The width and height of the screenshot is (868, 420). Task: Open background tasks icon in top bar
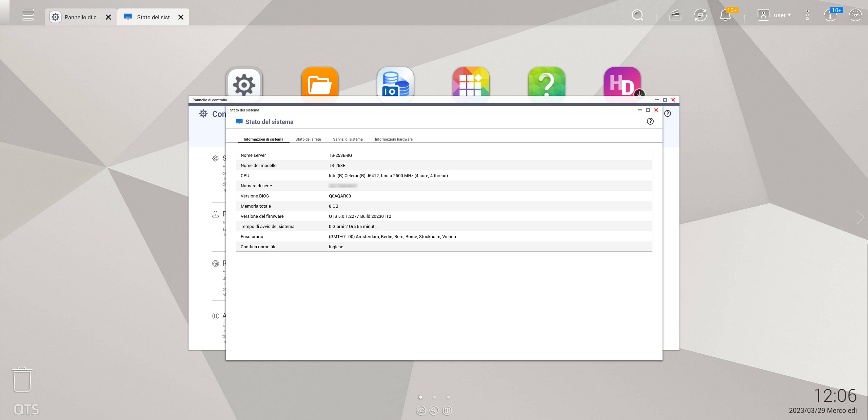pos(675,15)
